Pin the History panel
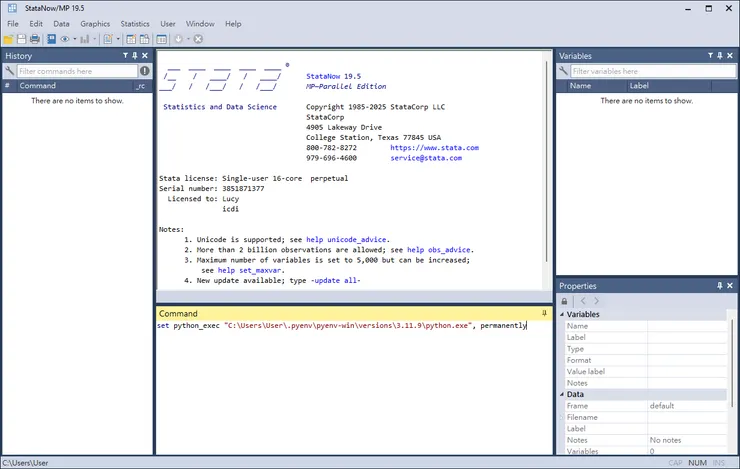Viewport: 740px width, 469px height. coord(135,56)
